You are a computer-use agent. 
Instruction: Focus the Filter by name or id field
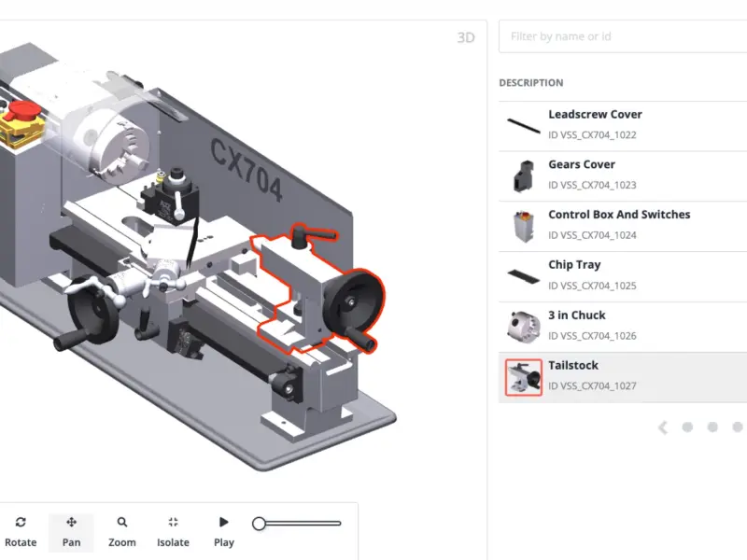coord(623,36)
